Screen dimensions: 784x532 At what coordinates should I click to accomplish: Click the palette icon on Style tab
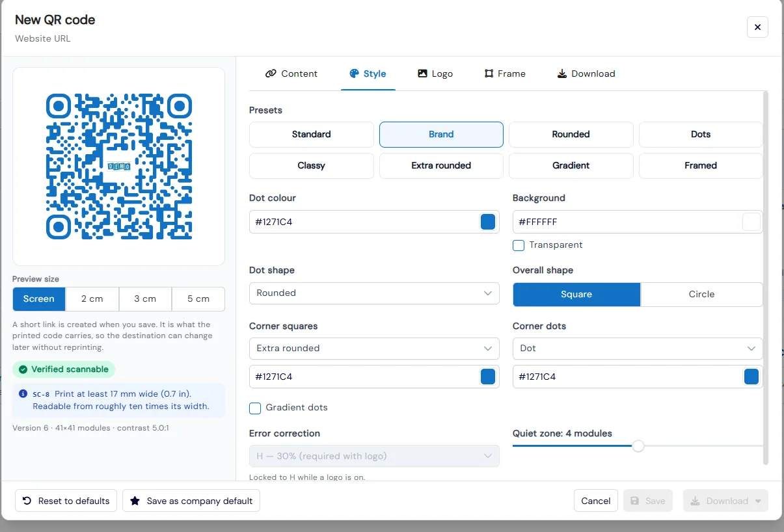[354, 73]
